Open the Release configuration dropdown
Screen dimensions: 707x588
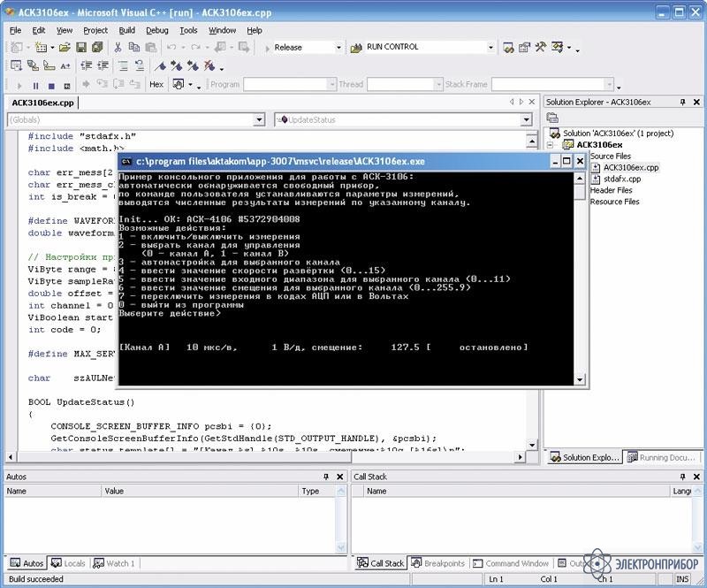click(x=338, y=48)
